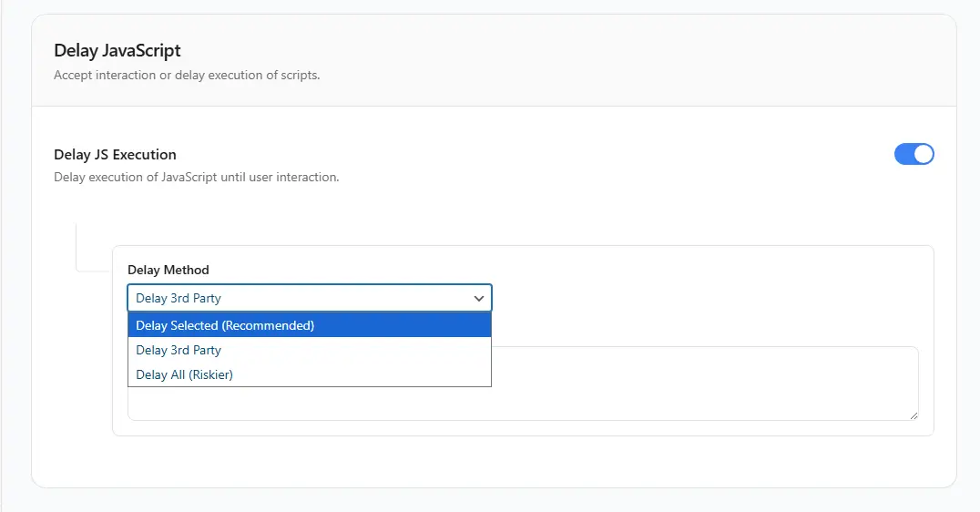The width and height of the screenshot is (980, 512).
Task: Click the selected "Delay 3rd Party" value in combo box
Action: 179,298
